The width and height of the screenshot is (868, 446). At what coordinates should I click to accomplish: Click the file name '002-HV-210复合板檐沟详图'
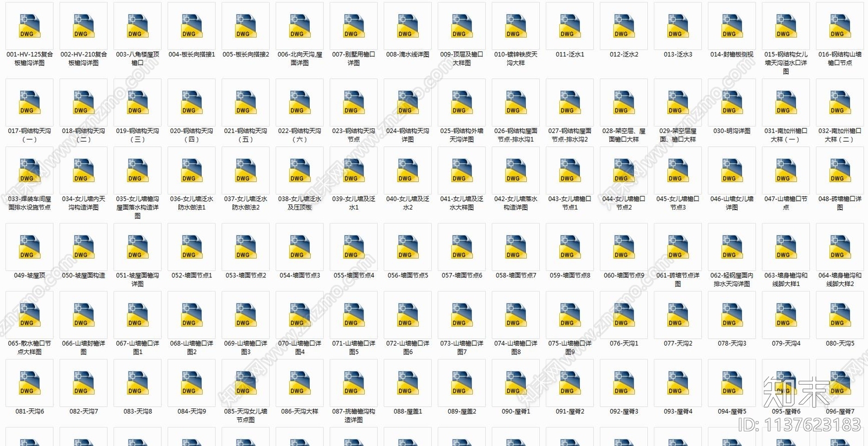(84, 59)
